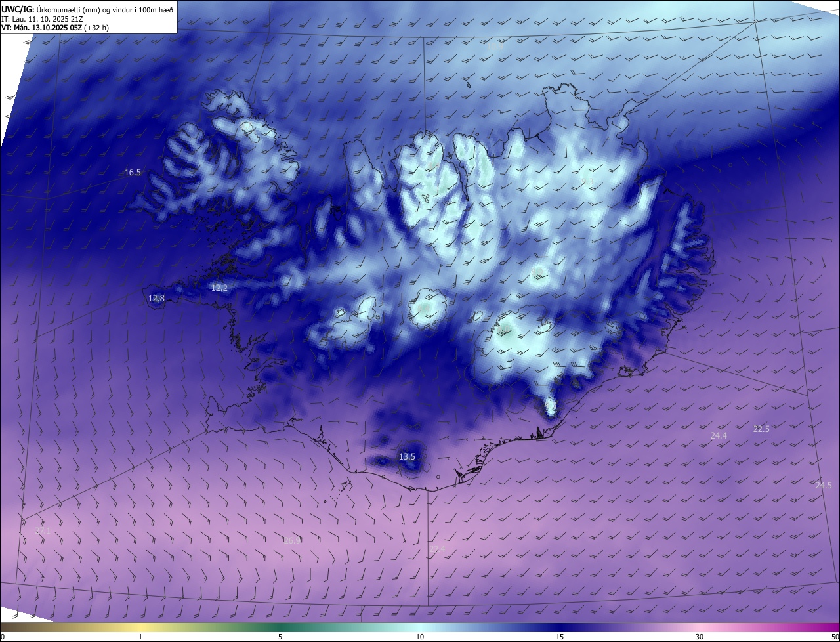The width and height of the screenshot is (840, 642).
Task: Click the 27.1 value label on the map
Action: coord(42,530)
